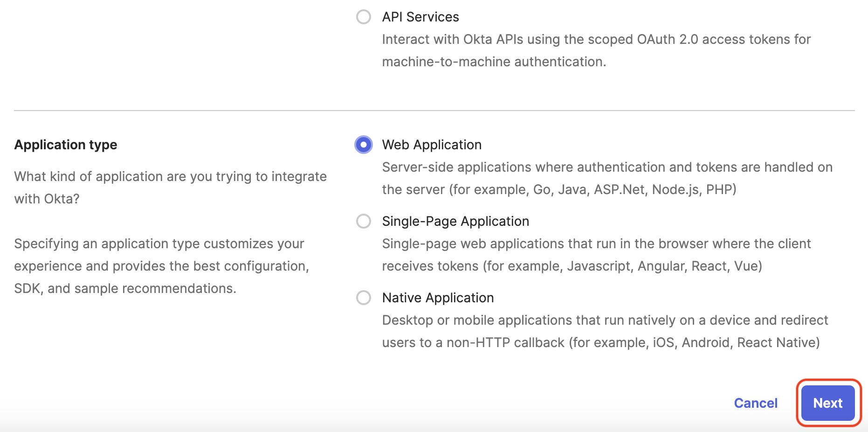The height and width of the screenshot is (432, 868).
Task: Click the Next button to proceed
Action: pos(827,403)
